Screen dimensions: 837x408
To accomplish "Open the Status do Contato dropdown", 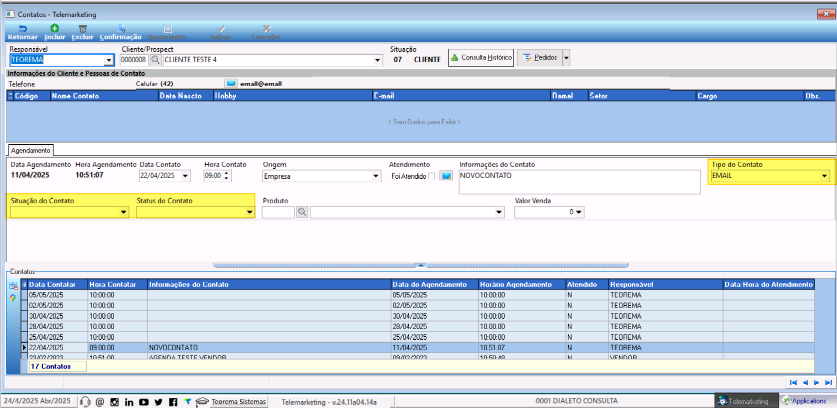I will pos(249,212).
